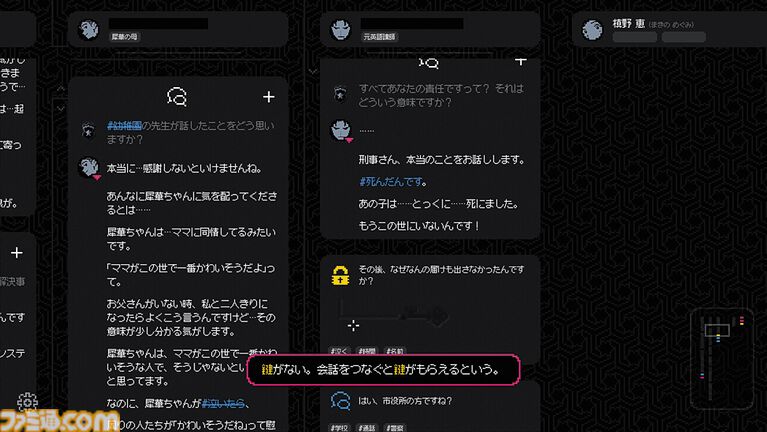
Task: Click the yellow padlock on the locked question
Action: (340, 275)
